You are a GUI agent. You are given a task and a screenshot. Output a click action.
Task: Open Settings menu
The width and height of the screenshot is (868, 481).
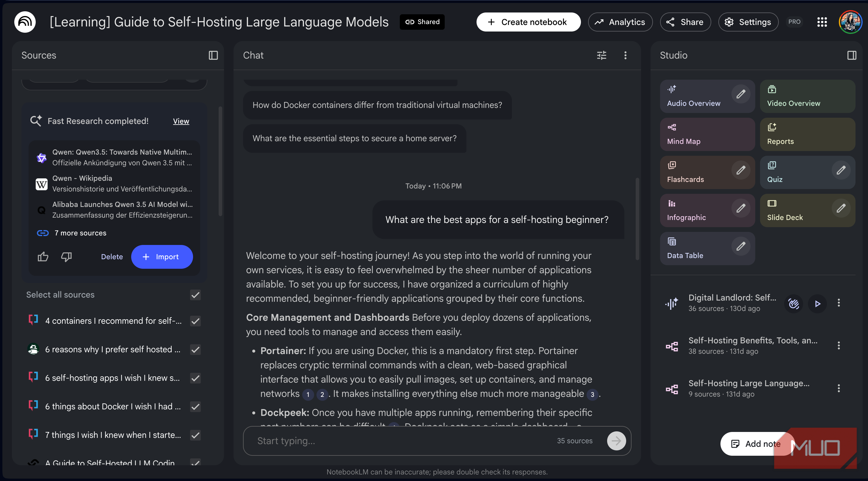(748, 22)
